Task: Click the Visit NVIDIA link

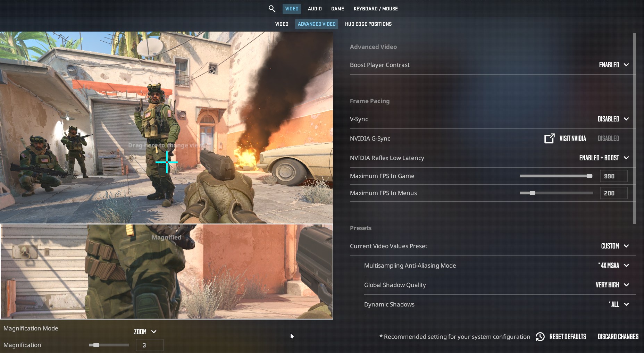Action: [572, 138]
